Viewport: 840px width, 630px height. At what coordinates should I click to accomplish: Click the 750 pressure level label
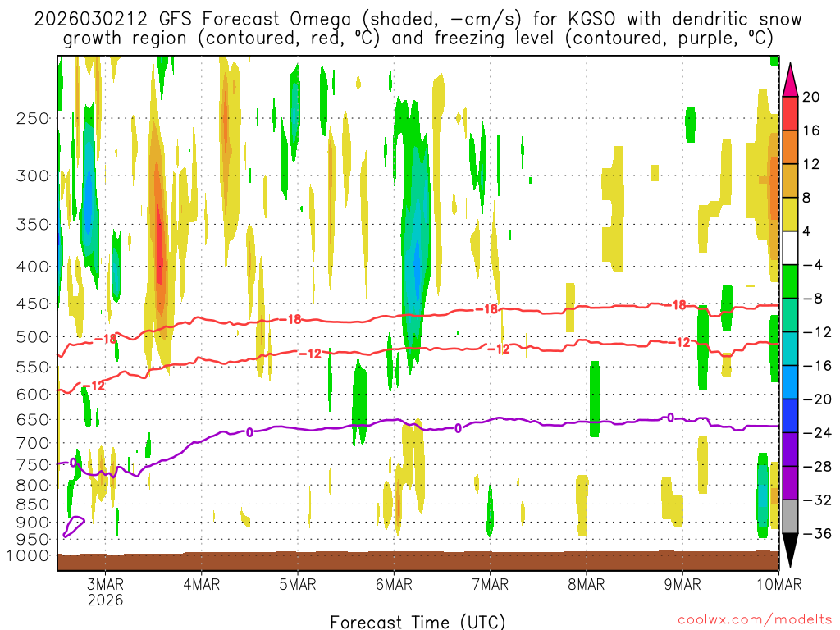click(x=33, y=464)
